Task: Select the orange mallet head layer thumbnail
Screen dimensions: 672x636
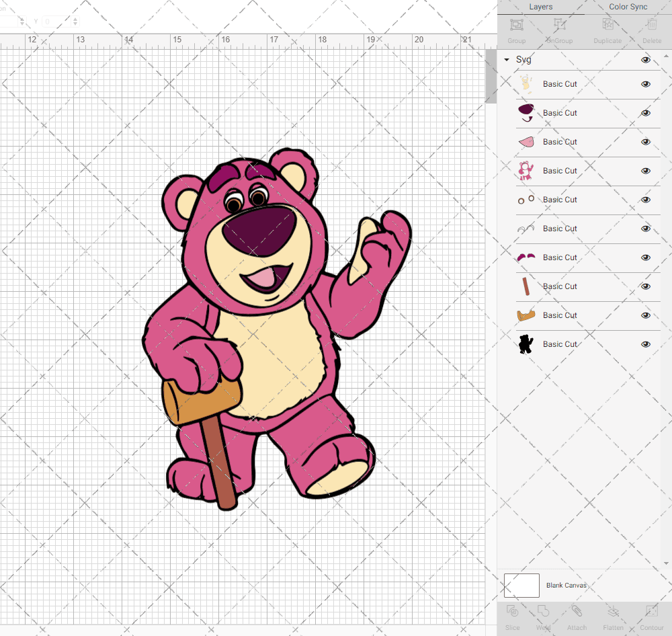Action: 526,315
